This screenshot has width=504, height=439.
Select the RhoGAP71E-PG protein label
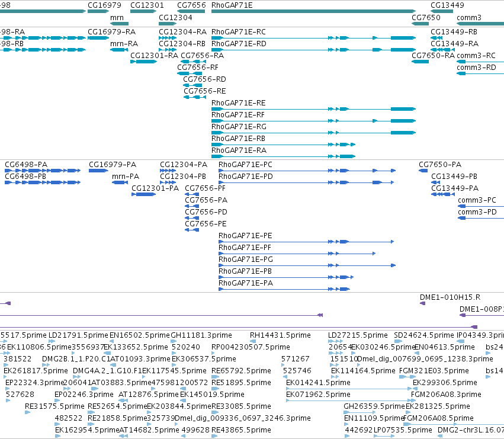pos(246,259)
